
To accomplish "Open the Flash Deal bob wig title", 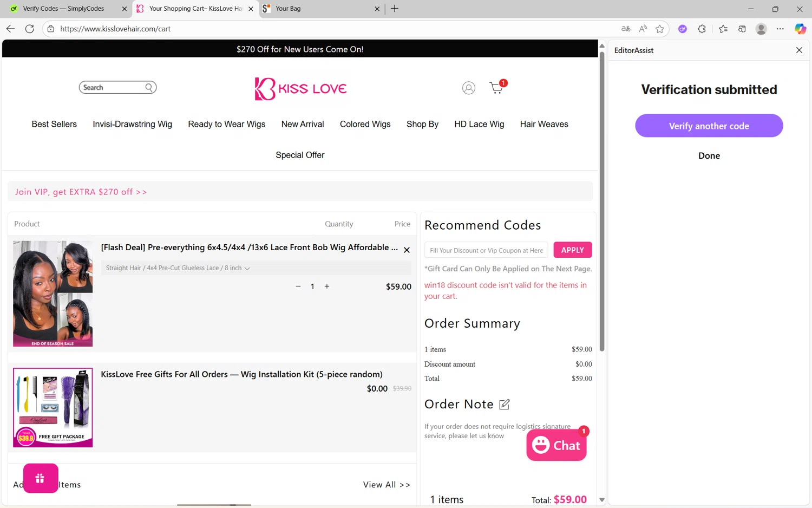I will coord(249,248).
